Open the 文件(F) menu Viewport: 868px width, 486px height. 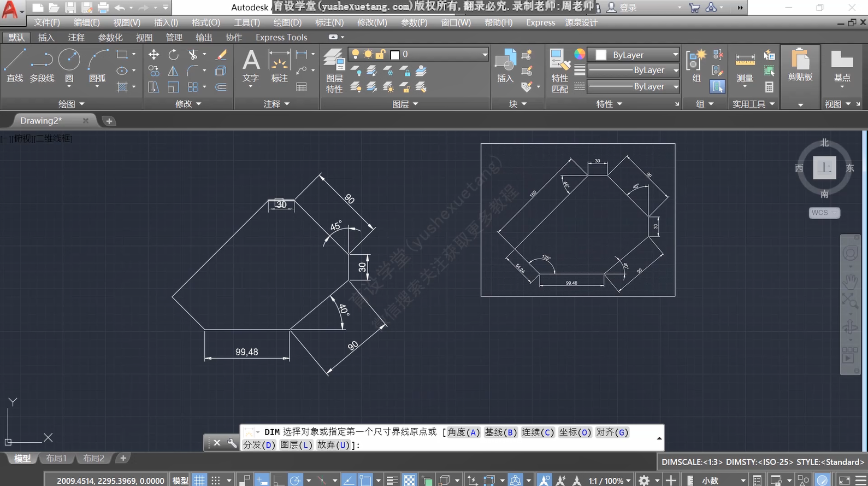coord(46,22)
